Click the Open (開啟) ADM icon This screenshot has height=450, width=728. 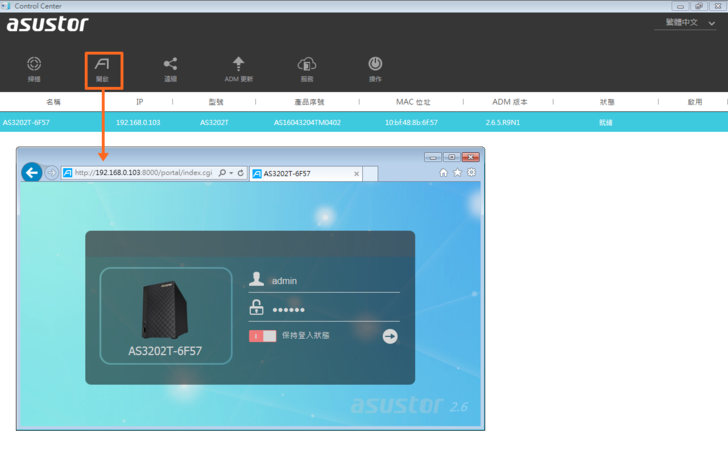click(102, 68)
